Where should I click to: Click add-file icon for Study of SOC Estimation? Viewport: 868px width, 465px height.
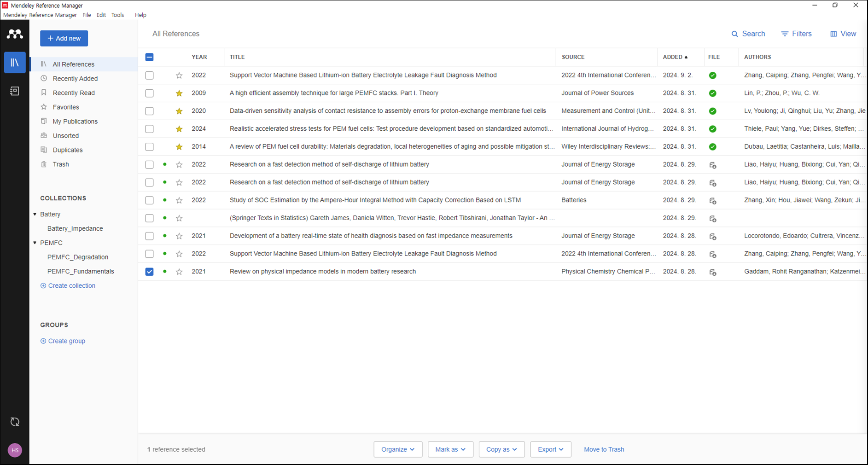pyautogui.click(x=712, y=201)
